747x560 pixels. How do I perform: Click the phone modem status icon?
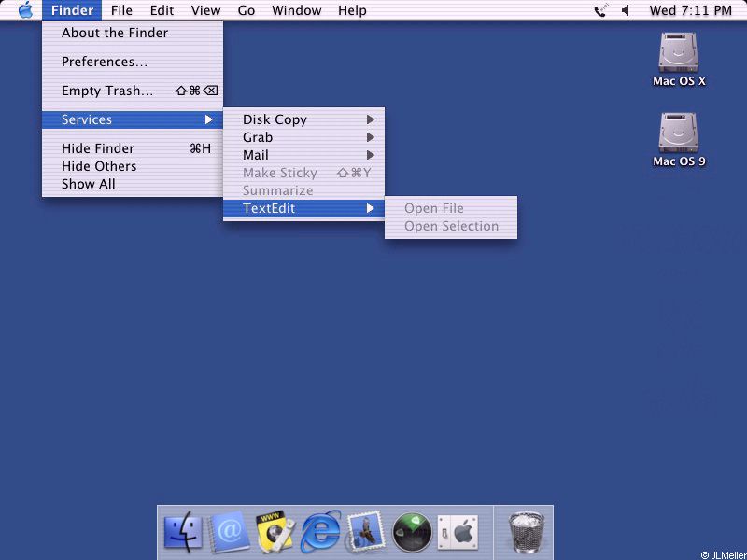click(601, 10)
